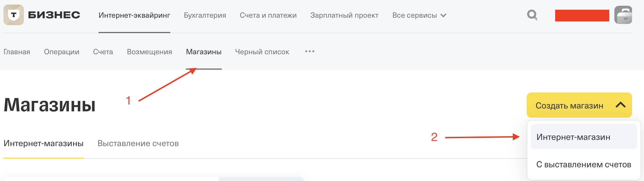644x181 pixels.
Task: Open the Возмещения section
Action: click(x=149, y=52)
